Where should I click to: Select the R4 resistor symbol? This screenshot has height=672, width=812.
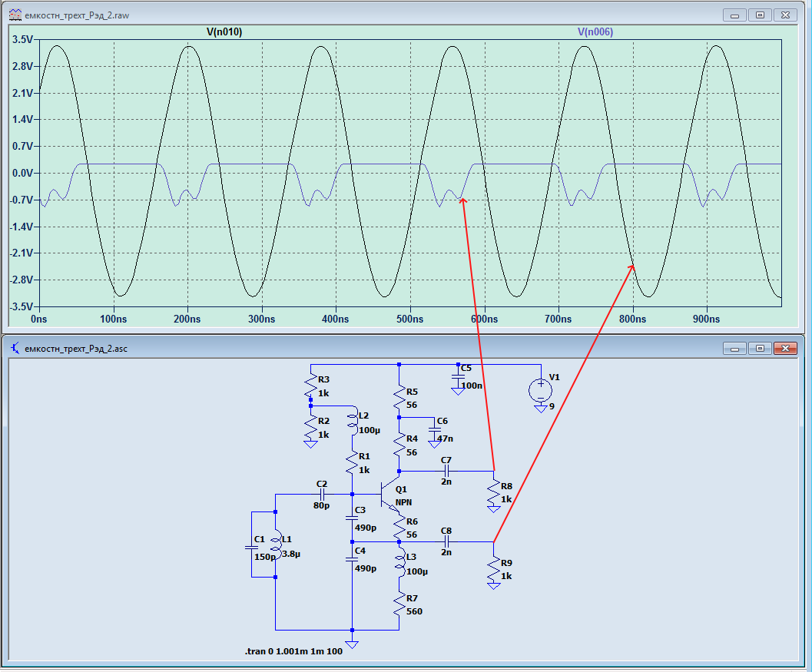tap(399, 445)
